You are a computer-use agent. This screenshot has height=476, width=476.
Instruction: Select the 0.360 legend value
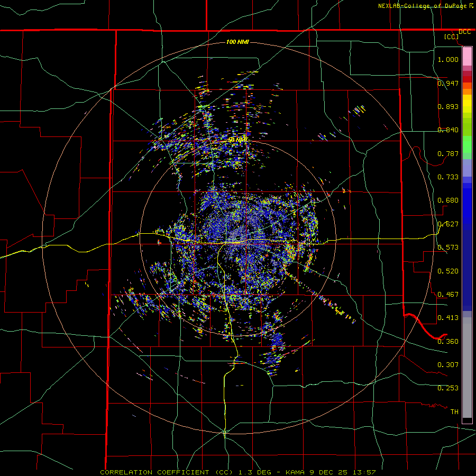(448, 341)
